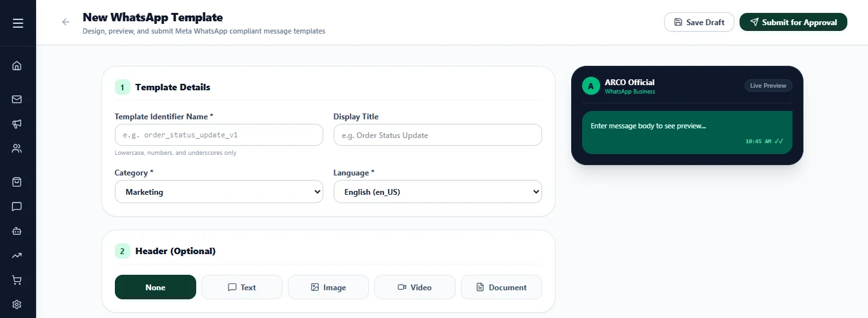This screenshot has height=318, width=868.
Task: Open the Category dropdown showing Marketing
Action: click(x=219, y=192)
